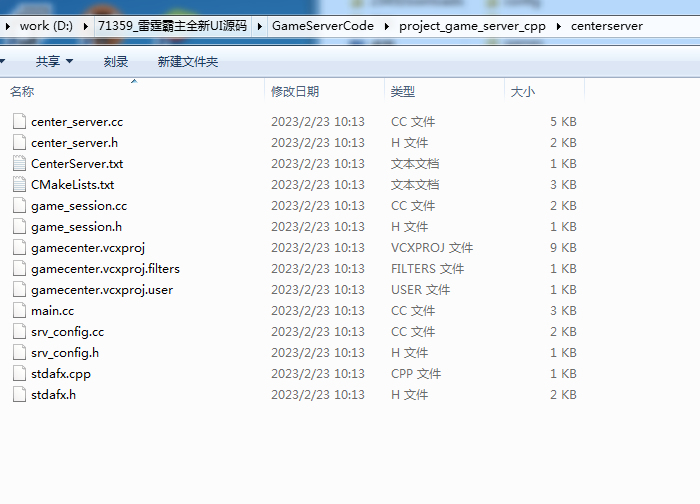Sort by the 大小 column header
This screenshot has width=700, height=504.
523,92
